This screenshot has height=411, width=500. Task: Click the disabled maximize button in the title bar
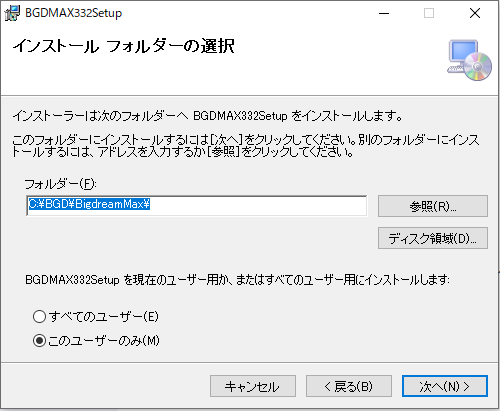[x=429, y=13]
